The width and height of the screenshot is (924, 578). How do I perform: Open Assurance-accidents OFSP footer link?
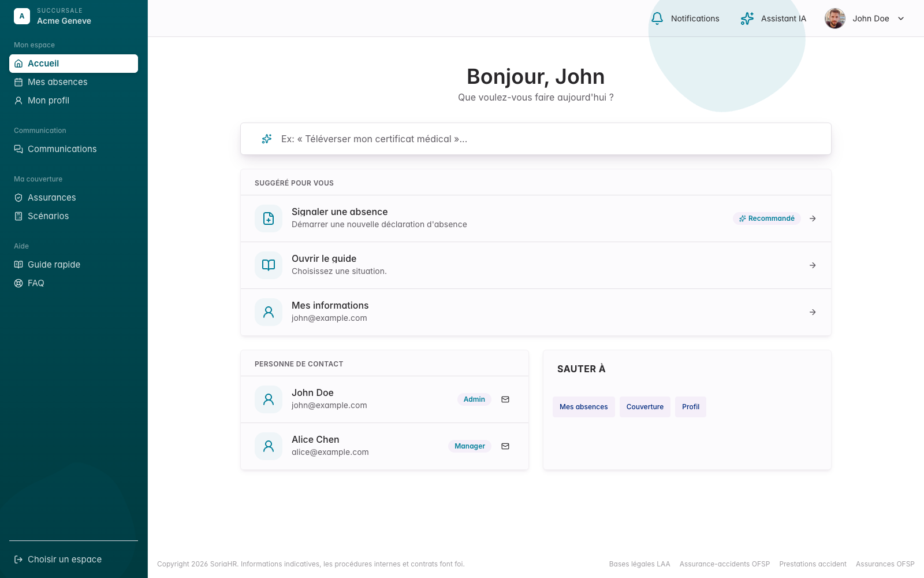point(725,564)
